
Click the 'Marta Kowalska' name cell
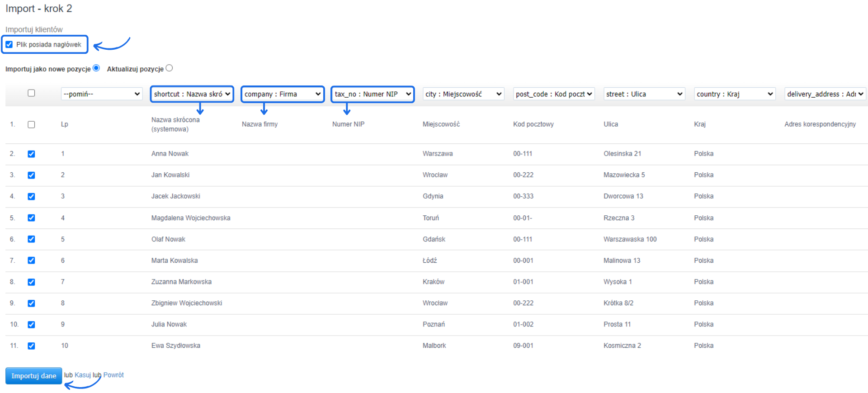pyautogui.click(x=175, y=260)
